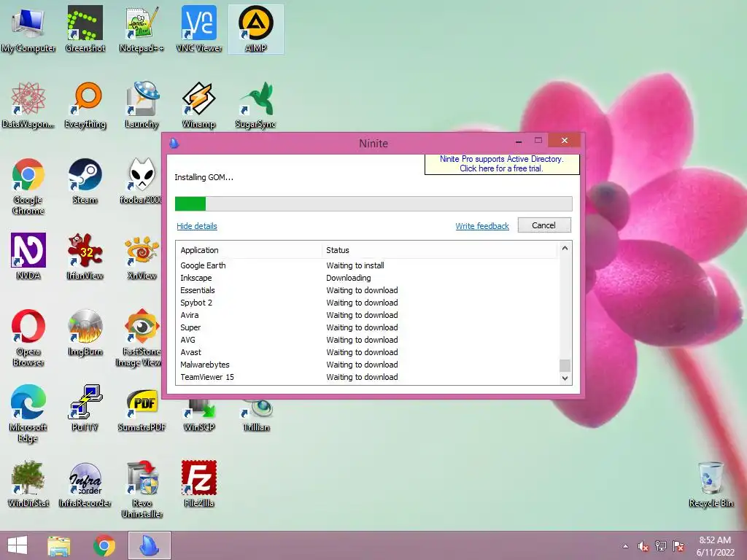
Task: Click the Application column header
Action: click(249, 250)
